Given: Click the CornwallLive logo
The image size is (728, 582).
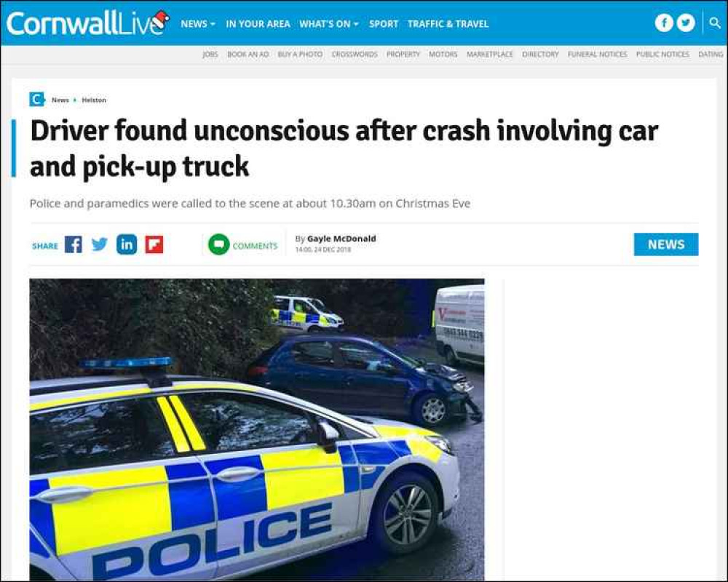Looking at the screenshot, I should pos(88,23).
